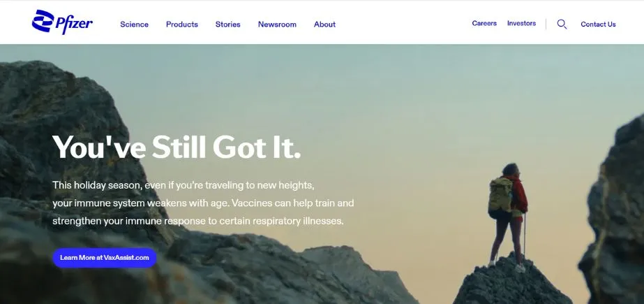Click the rocky peak beneath the hiker
The width and height of the screenshot is (644, 304).
(511, 282)
